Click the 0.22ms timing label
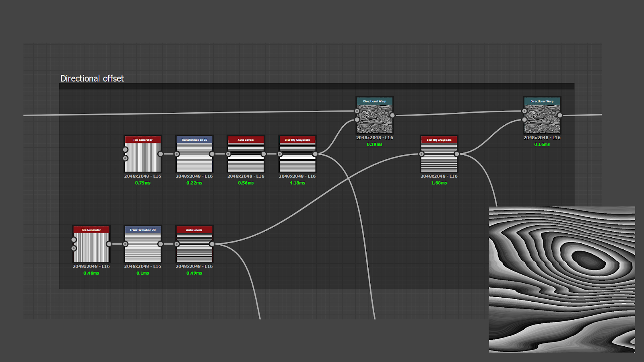This screenshot has height=362, width=644. click(x=194, y=183)
